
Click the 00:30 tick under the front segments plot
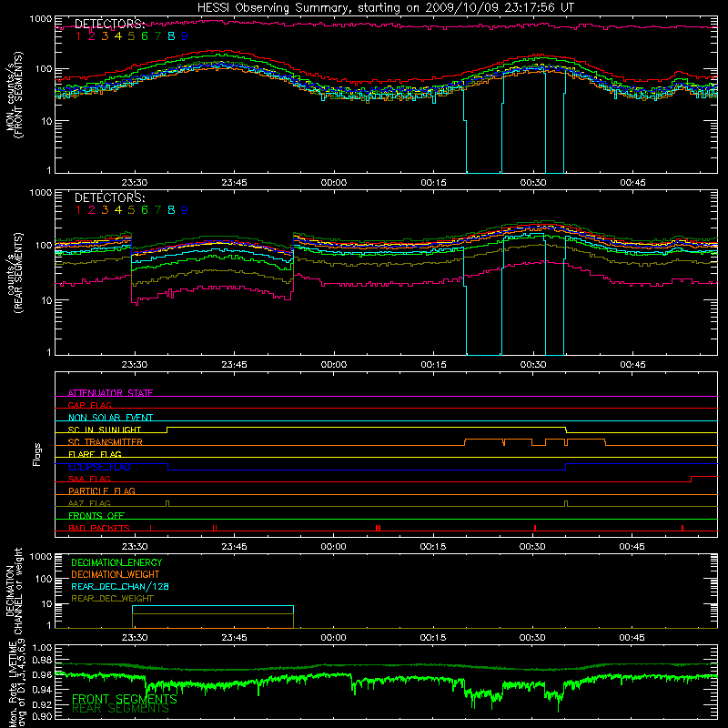pos(533,183)
